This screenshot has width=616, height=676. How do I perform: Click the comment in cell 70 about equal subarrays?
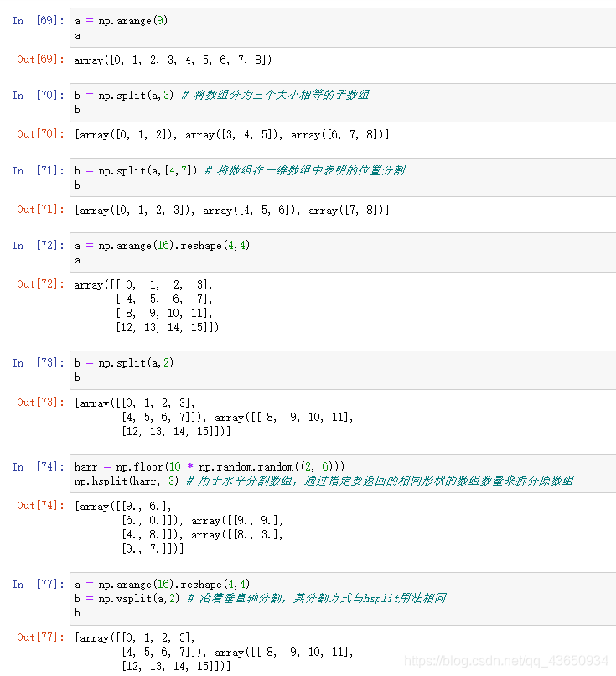(x=275, y=95)
